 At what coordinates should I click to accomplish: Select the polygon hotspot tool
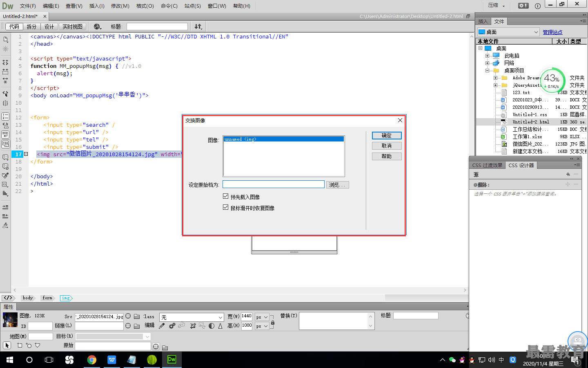38,346
